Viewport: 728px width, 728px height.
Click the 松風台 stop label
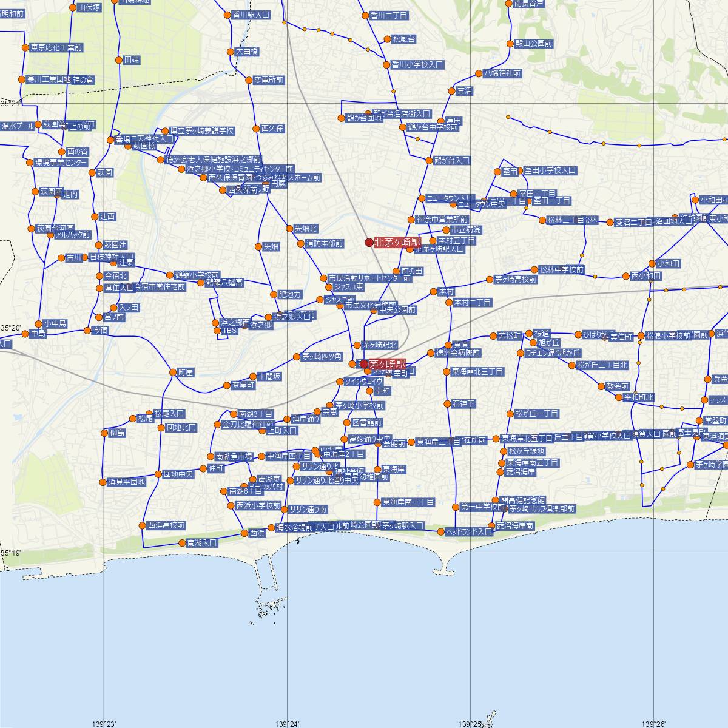(x=404, y=39)
